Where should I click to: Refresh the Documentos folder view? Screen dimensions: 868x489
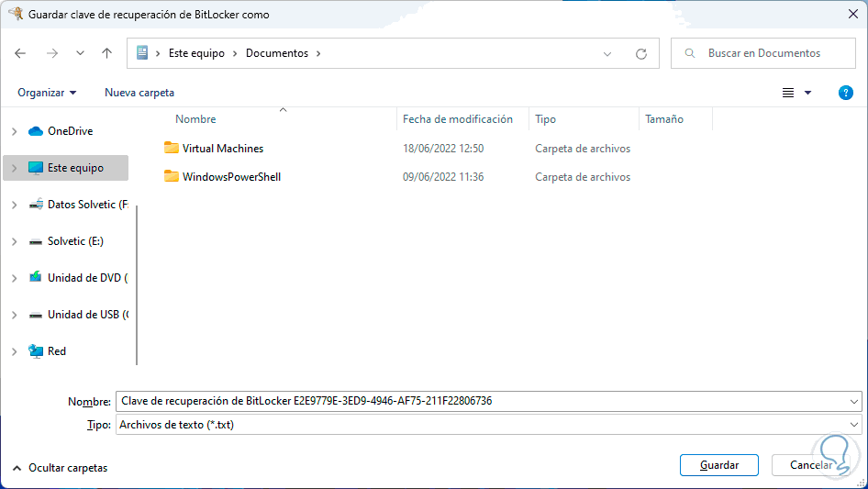pos(641,54)
